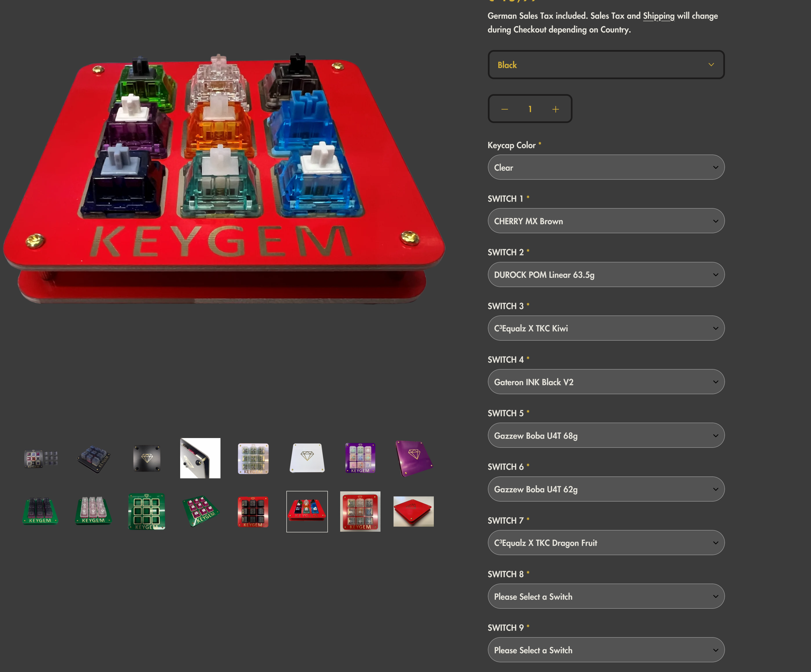Viewport: 811px width, 672px height.
Task: Follow the Shipping link
Action: pos(659,16)
